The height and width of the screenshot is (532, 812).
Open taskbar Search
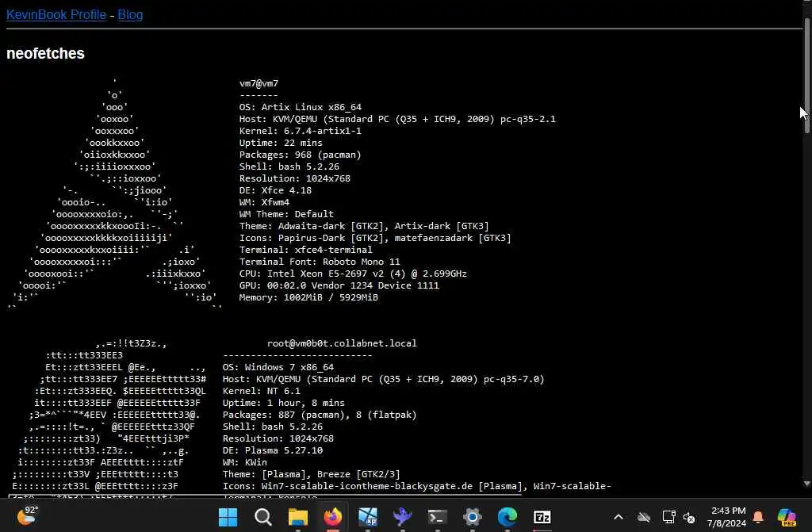click(263, 517)
